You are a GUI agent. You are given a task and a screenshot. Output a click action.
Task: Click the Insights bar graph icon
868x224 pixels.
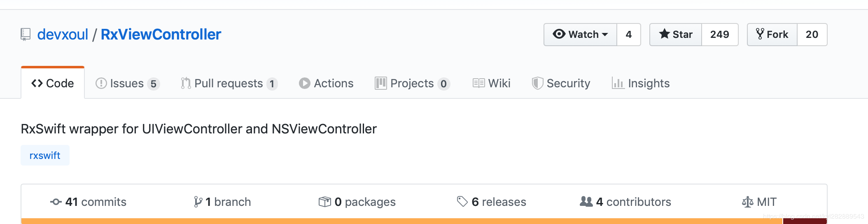[x=618, y=83]
